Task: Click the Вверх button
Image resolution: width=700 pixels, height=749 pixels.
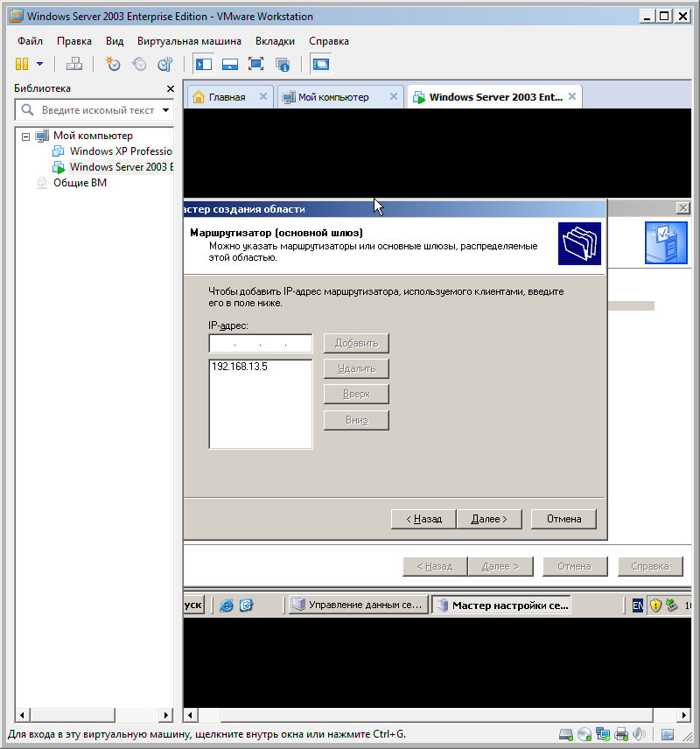Action: 356,395
